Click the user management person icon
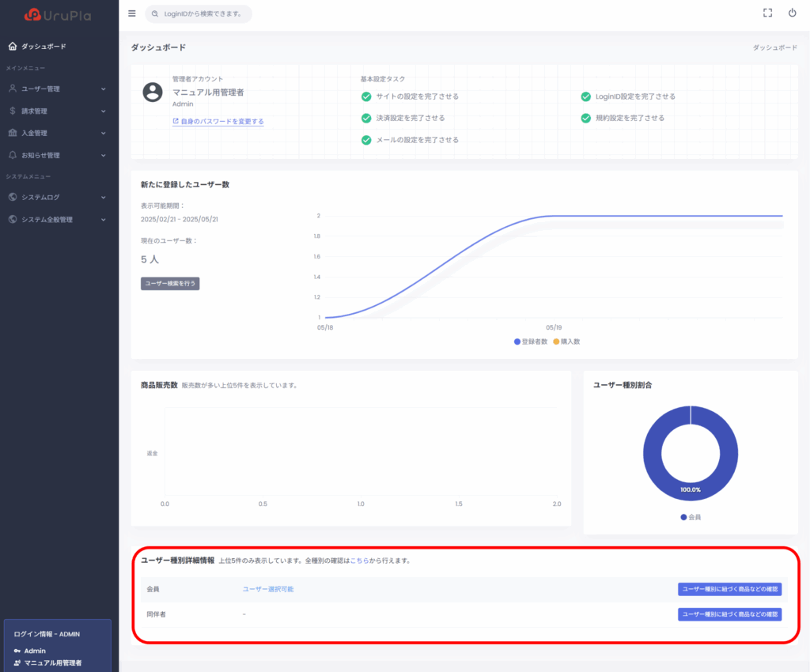The width and height of the screenshot is (810, 672). pyautogui.click(x=13, y=89)
